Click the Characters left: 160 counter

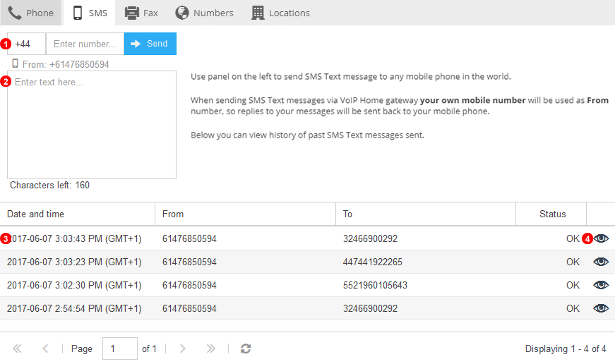pos(50,185)
